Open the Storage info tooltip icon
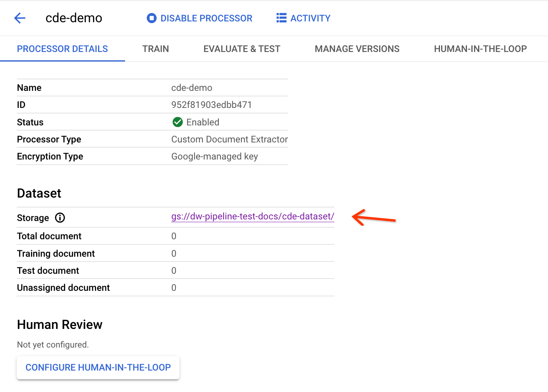 point(60,218)
